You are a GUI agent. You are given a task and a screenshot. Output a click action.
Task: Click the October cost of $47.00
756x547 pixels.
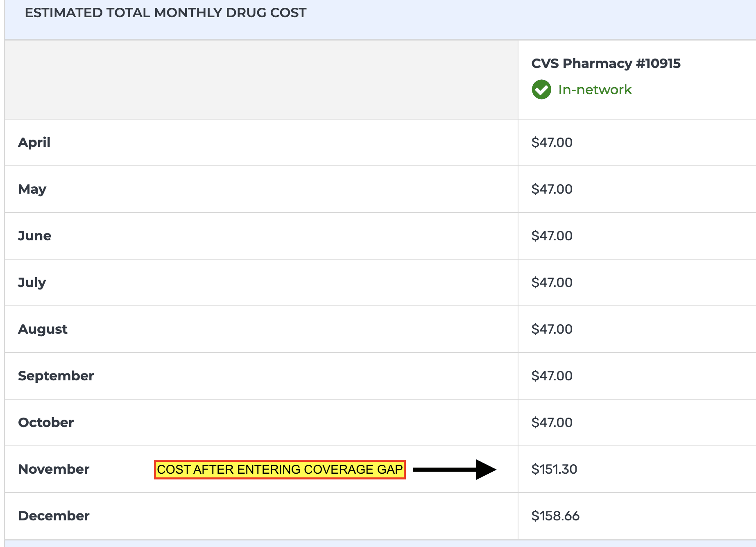click(552, 423)
